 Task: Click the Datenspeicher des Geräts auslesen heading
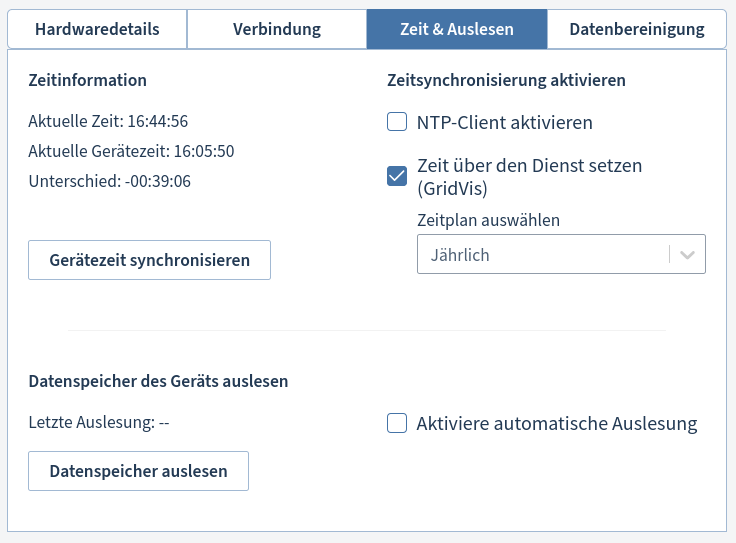(158, 381)
